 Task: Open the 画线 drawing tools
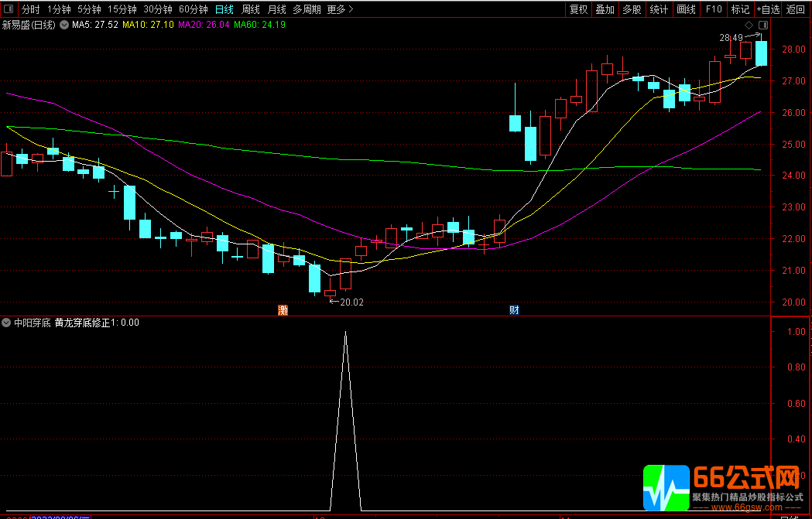point(686,9)
